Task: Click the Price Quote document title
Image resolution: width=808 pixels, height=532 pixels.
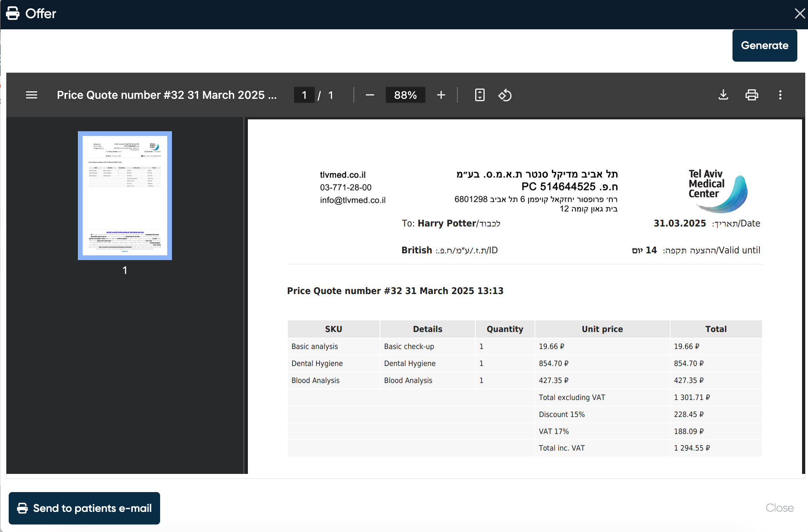Action: point(166,95)
